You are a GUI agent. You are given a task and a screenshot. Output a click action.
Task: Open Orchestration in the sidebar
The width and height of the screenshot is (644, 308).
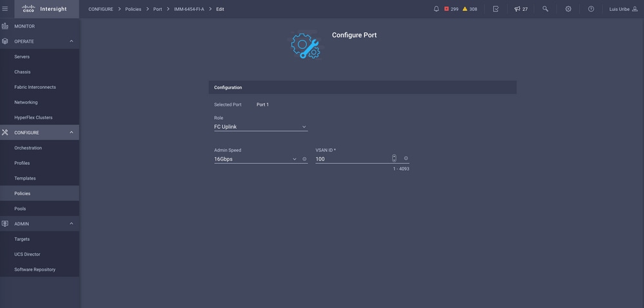39,148
